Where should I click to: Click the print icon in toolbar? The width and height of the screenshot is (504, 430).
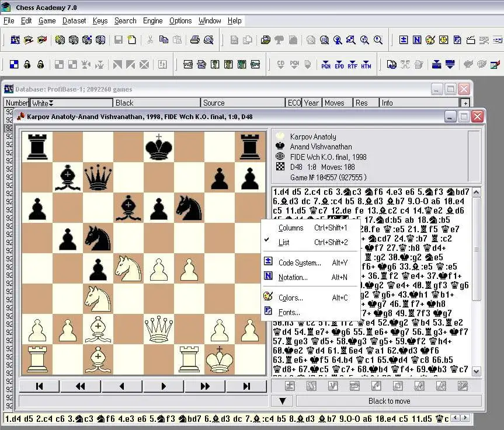tap(194, 40)
